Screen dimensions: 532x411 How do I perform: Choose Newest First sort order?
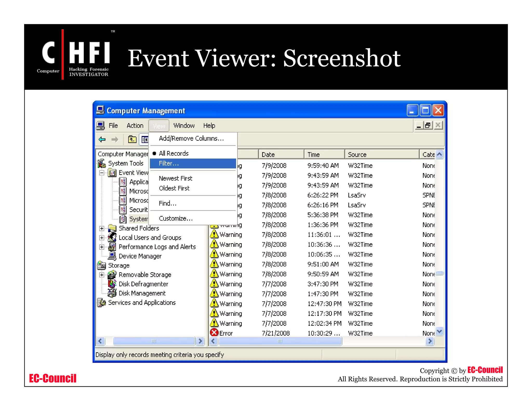(175, 178)
